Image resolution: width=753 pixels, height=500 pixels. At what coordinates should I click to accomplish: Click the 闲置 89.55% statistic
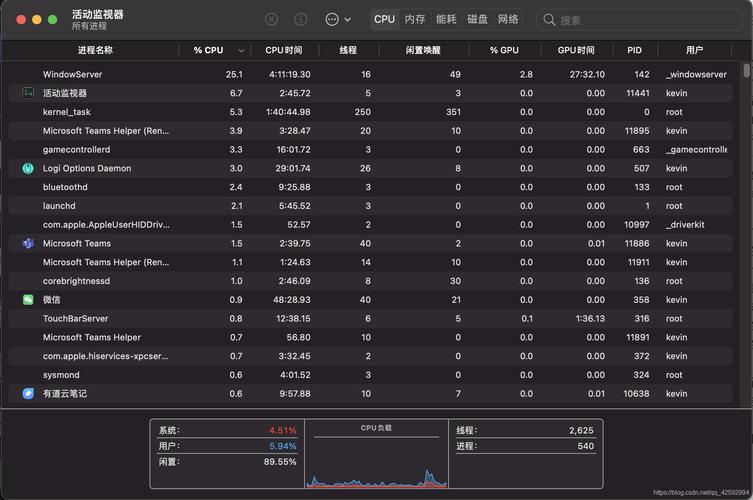point(228,462)
